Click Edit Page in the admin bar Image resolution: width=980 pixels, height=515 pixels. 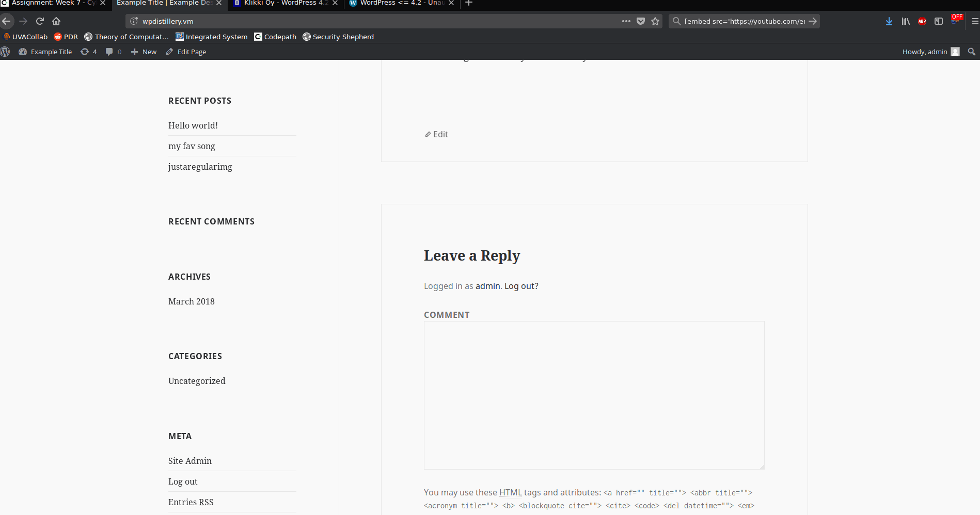coord(186,52)
